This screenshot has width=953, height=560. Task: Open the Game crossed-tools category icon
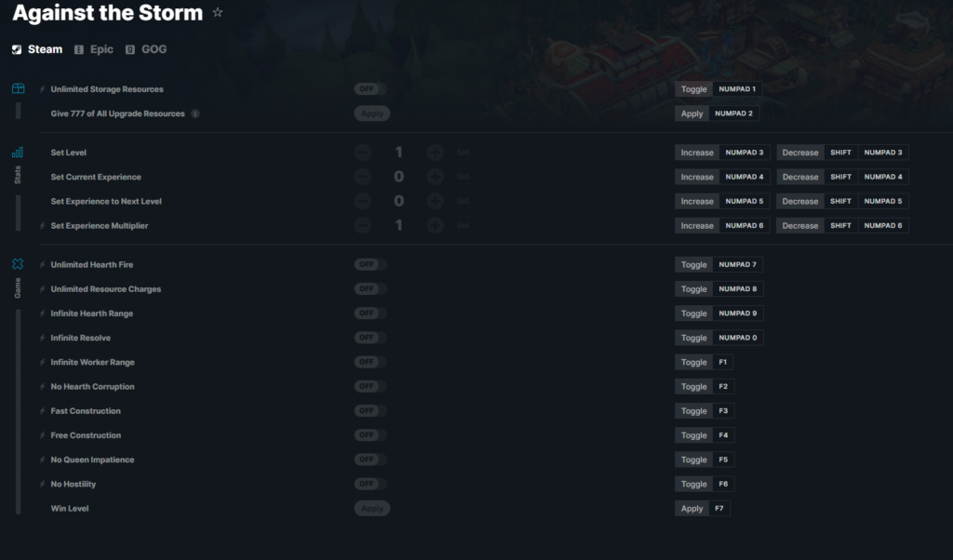(18, 264)
